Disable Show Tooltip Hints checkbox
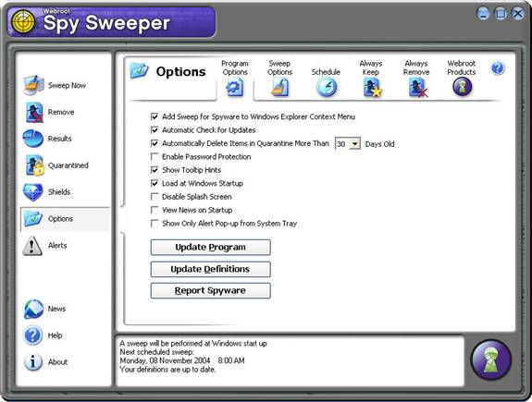The image size is (532, 402). (155, 170)
